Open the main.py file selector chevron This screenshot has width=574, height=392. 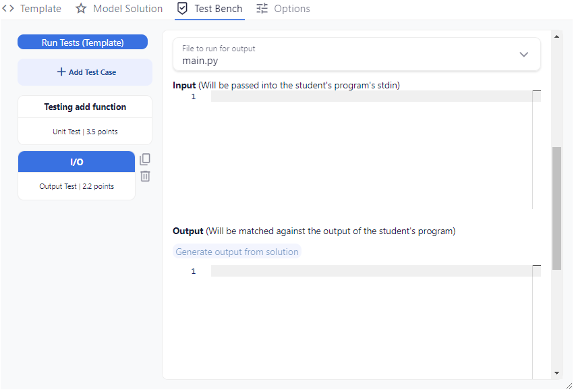(524, 55)
